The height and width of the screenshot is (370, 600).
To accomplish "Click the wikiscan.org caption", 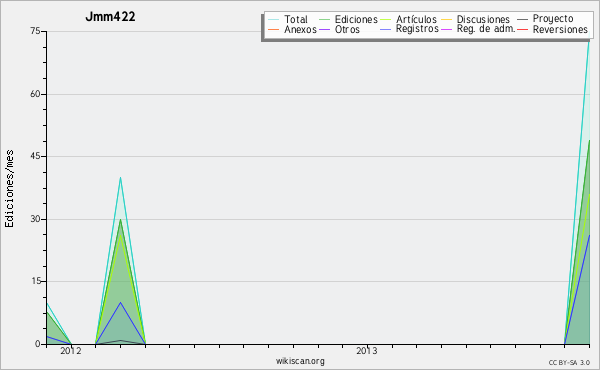I will click(x=300, y=361).
